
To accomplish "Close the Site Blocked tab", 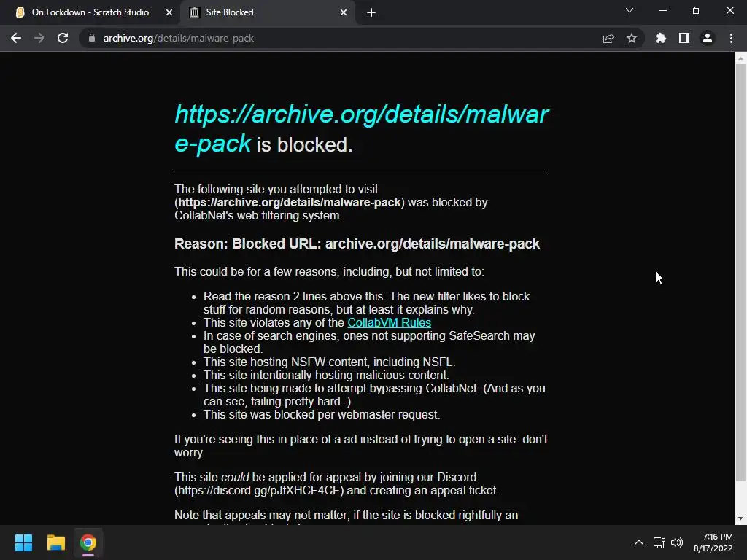I will [344, 12].
